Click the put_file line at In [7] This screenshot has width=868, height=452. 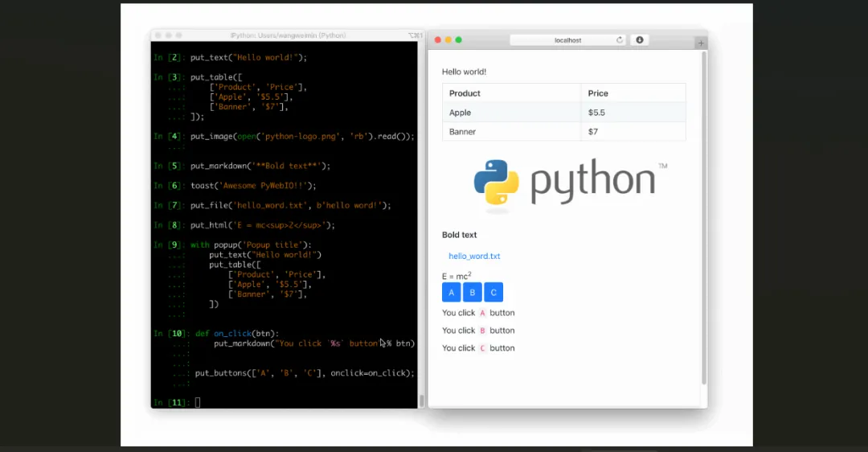tap(291, 205)
